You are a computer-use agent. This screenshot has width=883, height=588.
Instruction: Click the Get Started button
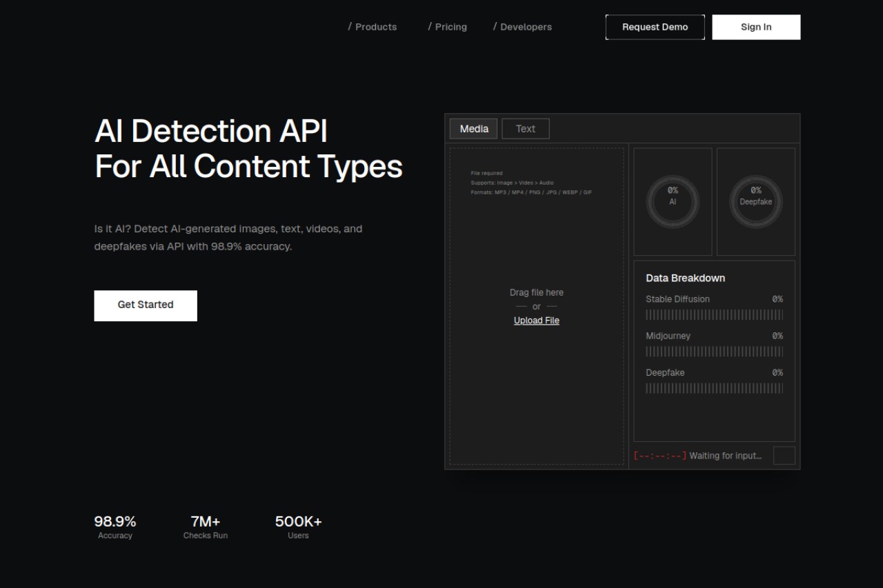(x=146, y=305)
